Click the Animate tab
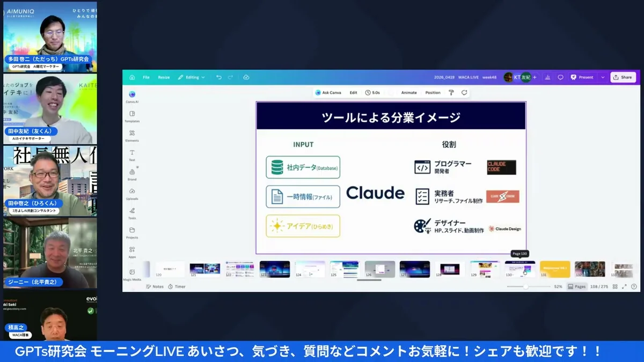644x362 pixels. (409, 92)
